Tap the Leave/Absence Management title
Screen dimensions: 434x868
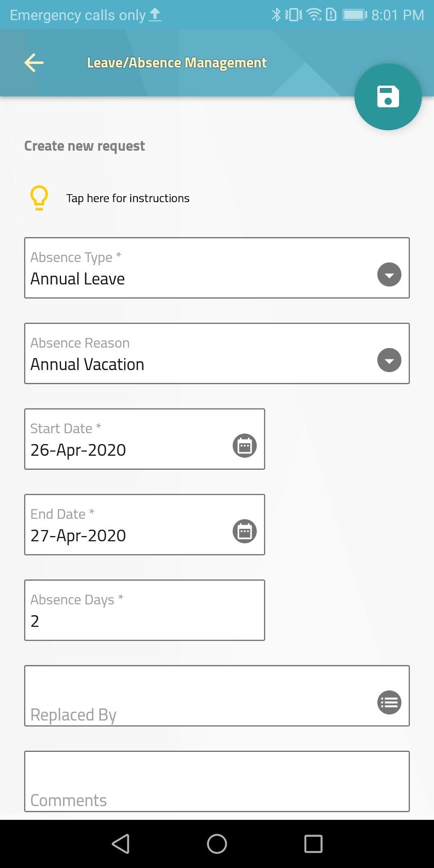(x=177, y=63)
